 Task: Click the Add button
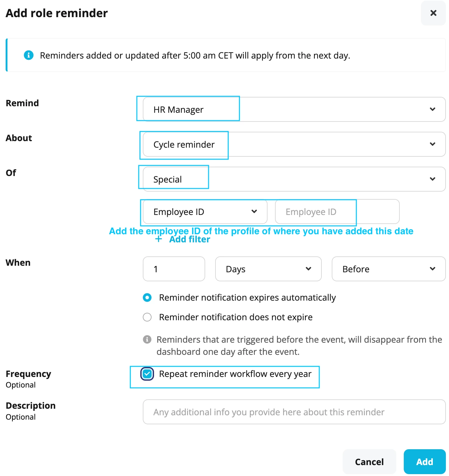425,462
